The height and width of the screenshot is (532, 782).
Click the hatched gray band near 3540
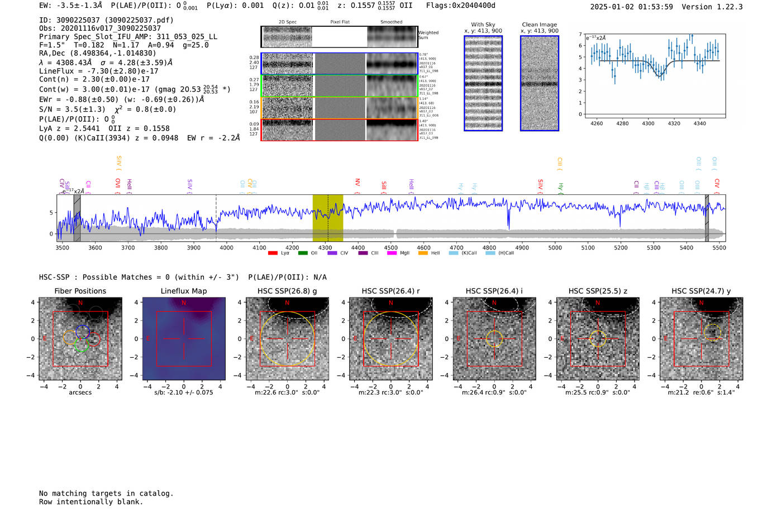[x=77, y=218]
